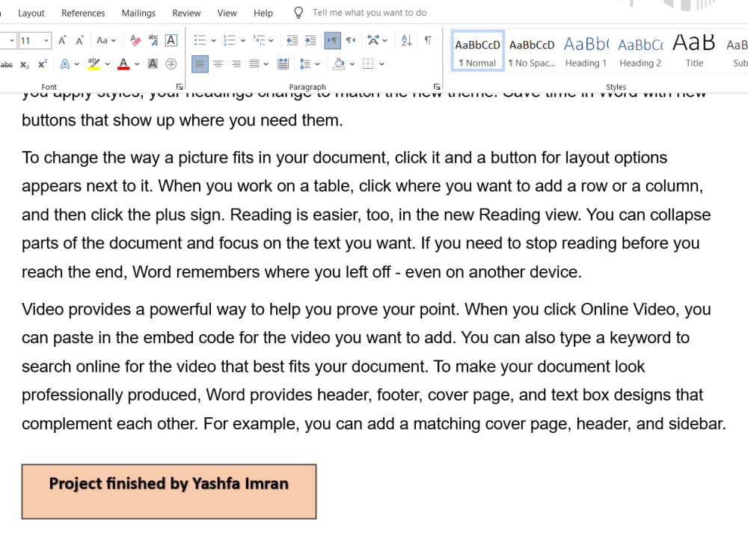Open Line and Paragraph Spacing

tap(305, 64)
